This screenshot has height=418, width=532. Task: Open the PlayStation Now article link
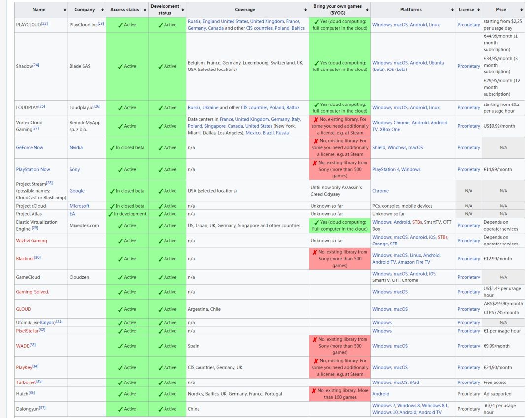click(x=33, y=170)
